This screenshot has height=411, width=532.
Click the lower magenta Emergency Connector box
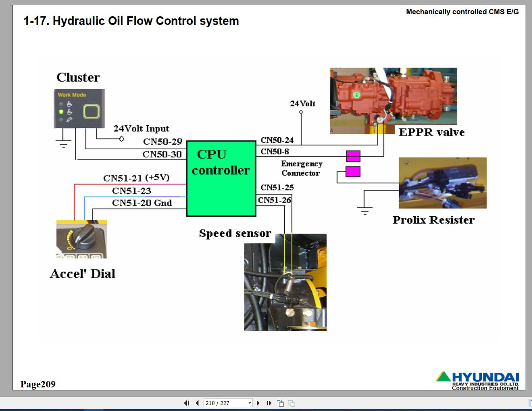tap(353, 172)
